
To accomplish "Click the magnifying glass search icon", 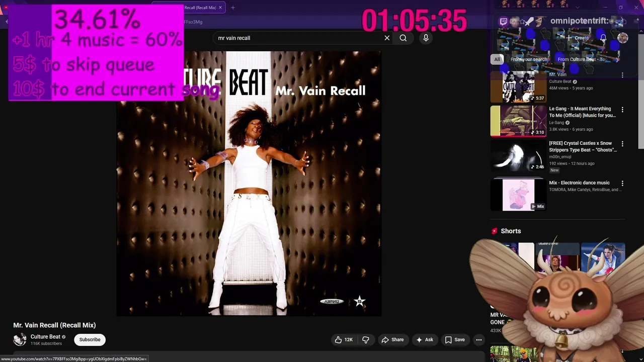I will [403, 38].
